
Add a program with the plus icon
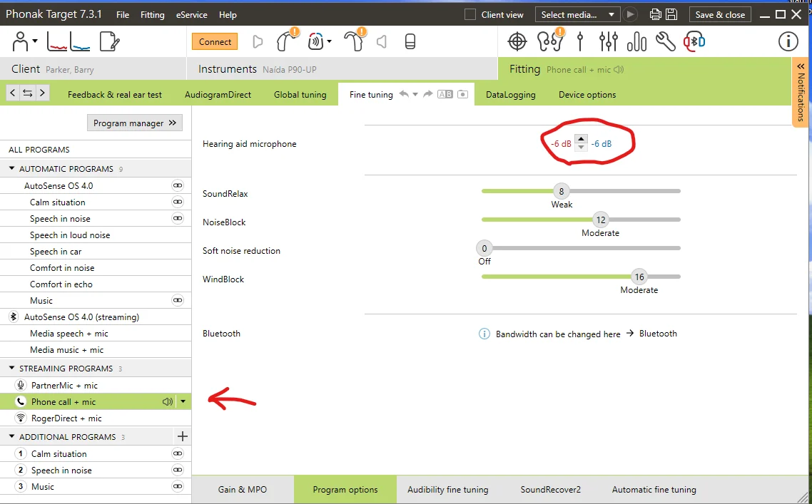pos(182,436)
